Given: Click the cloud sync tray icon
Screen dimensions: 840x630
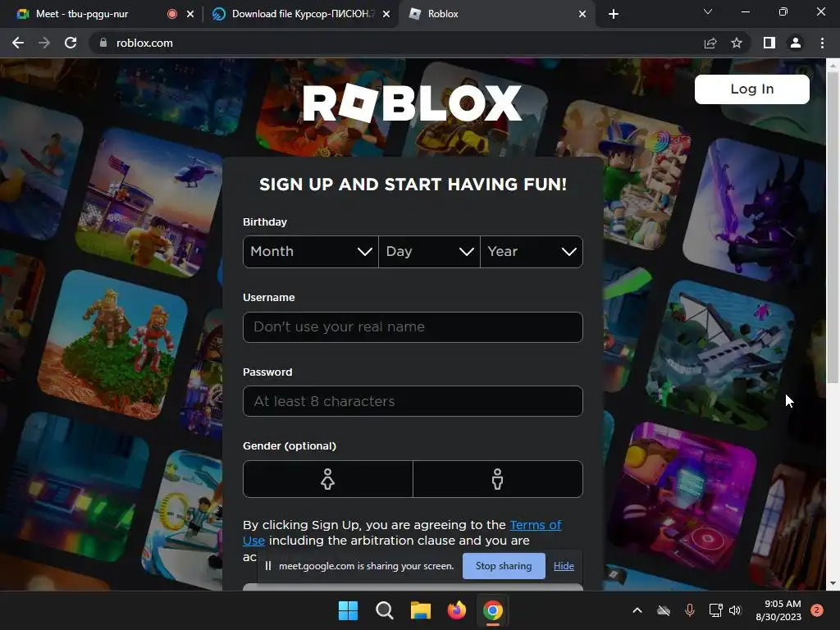Looking at the screenshot, I should (x=664, y=610).
